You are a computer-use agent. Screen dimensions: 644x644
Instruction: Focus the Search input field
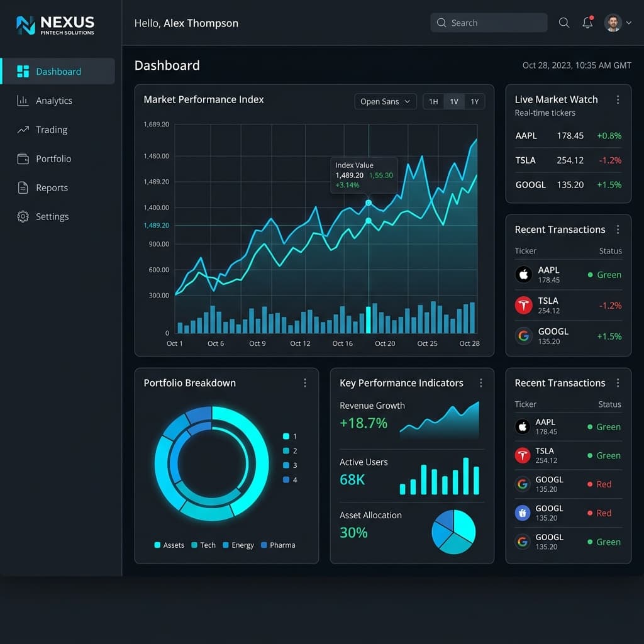click(489, 23)
